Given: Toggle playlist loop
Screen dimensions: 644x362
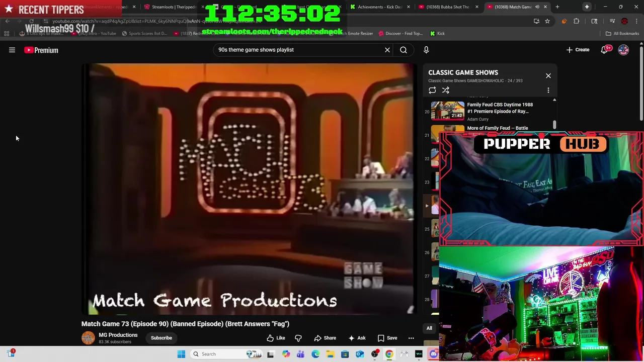Looking at the screenshot, I should coord(432,90).
